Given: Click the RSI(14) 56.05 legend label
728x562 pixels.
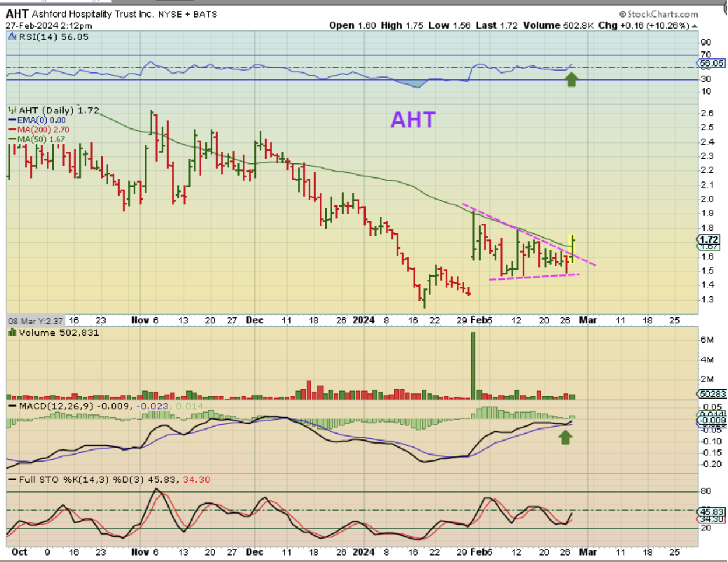Looking at the screenshot, I should [x=54, y=37].
